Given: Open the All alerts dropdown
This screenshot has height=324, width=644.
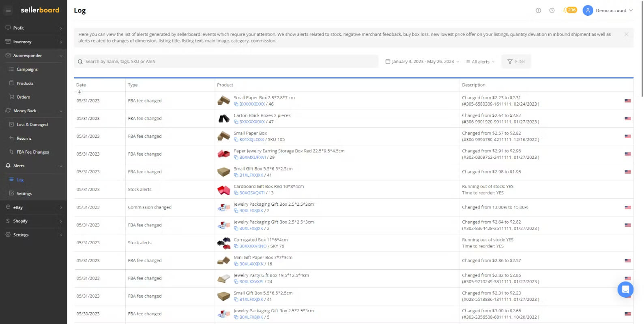Looking at the screenshot, I should 480,62.
